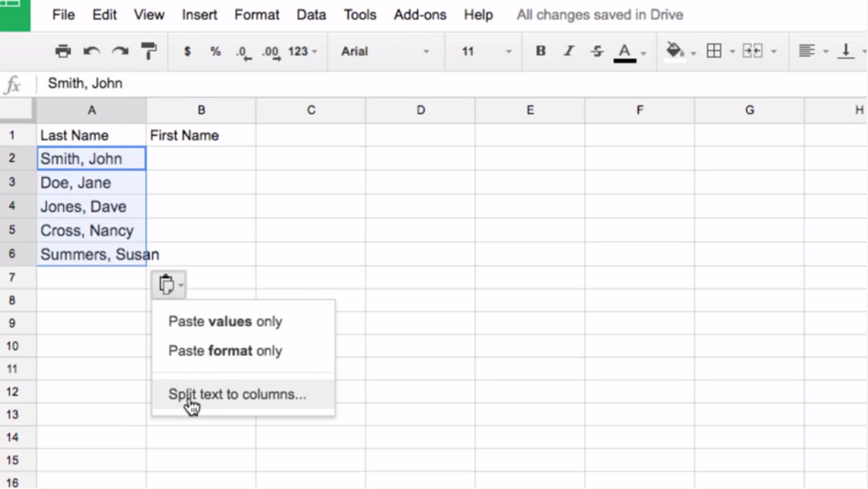Select Paste values only
868x489 pixels.
[x=224, y=321]
